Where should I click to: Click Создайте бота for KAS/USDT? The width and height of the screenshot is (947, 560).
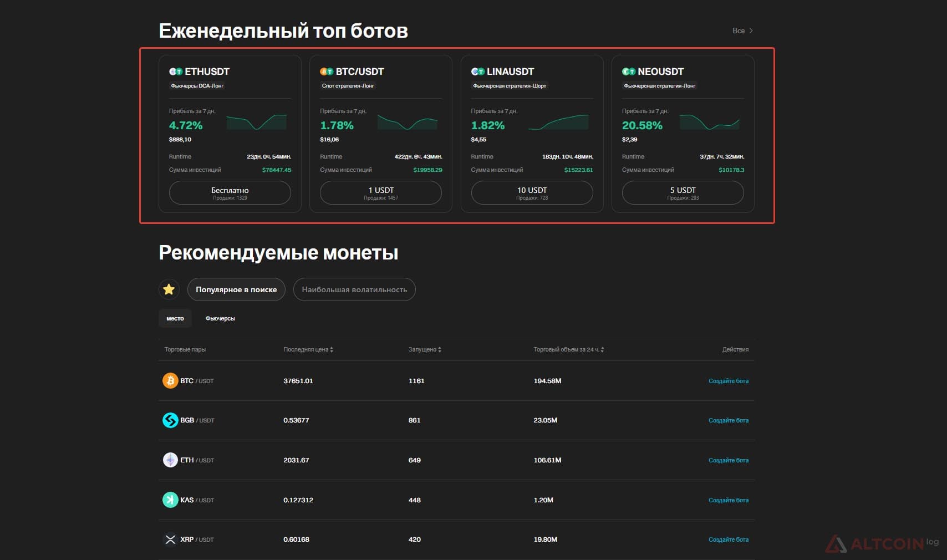pos(729,500)
